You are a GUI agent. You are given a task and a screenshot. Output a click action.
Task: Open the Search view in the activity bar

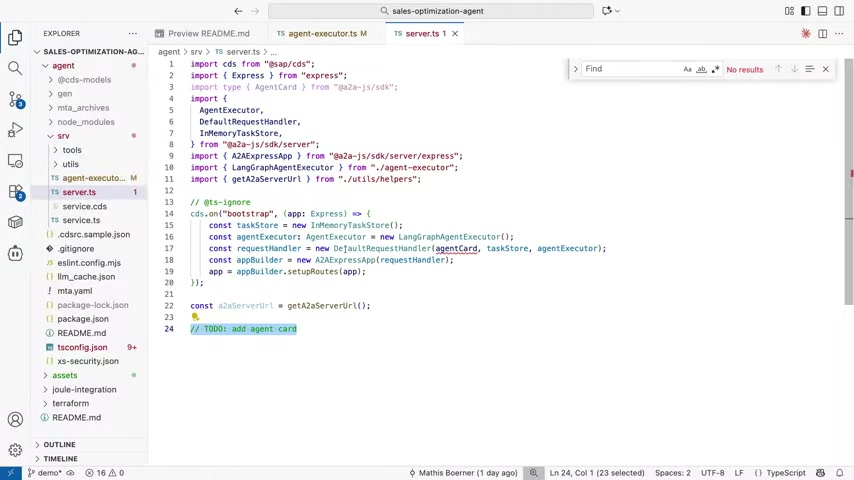tap(15, 68)
